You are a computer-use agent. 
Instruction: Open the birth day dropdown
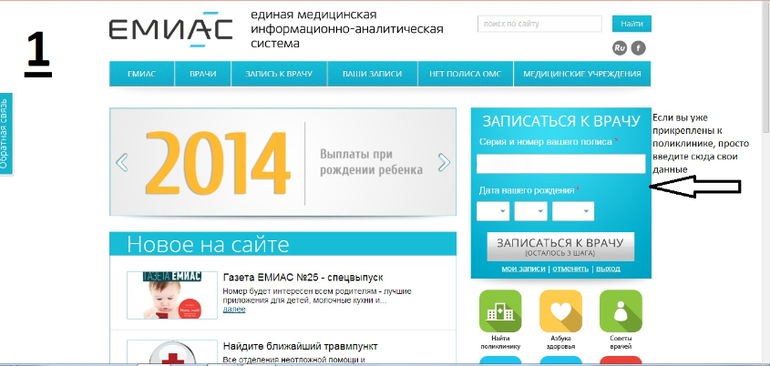point(494,211)
